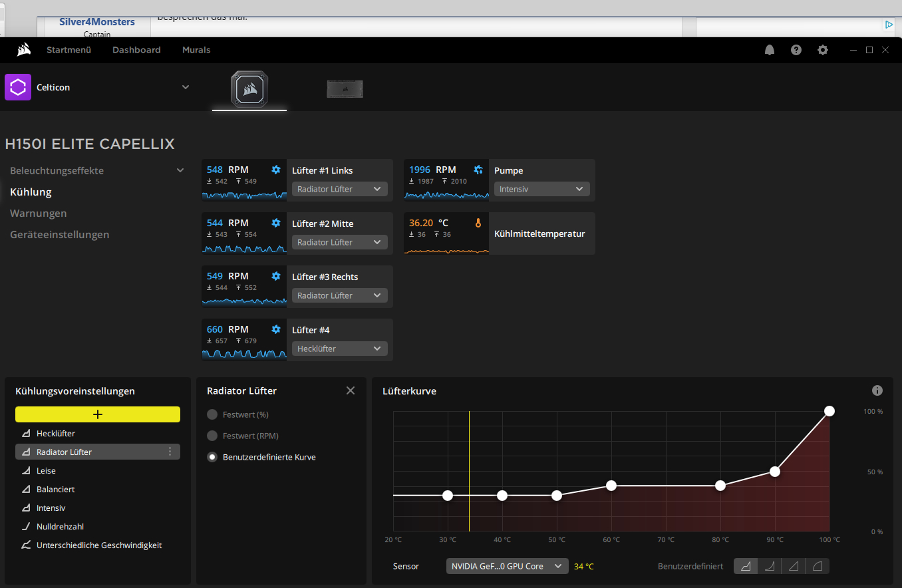The height and width of the screenshot is (588, 902).
Task: Click the curve icon beside Balanciert preset
Action: 26,489
